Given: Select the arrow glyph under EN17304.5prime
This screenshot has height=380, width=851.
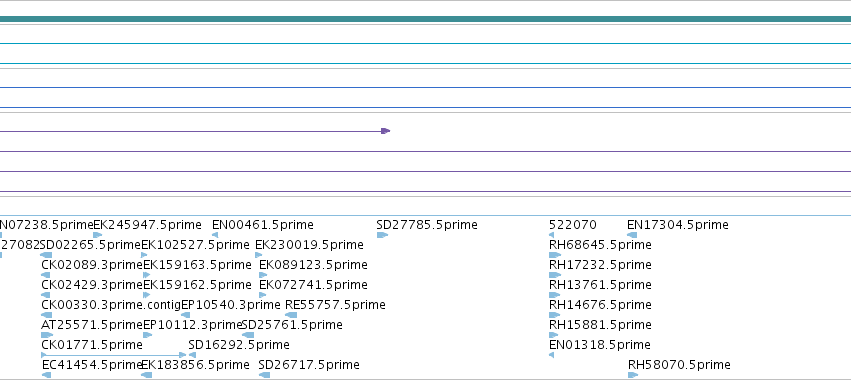Looking at the screenshot, I should pos(632,235).
